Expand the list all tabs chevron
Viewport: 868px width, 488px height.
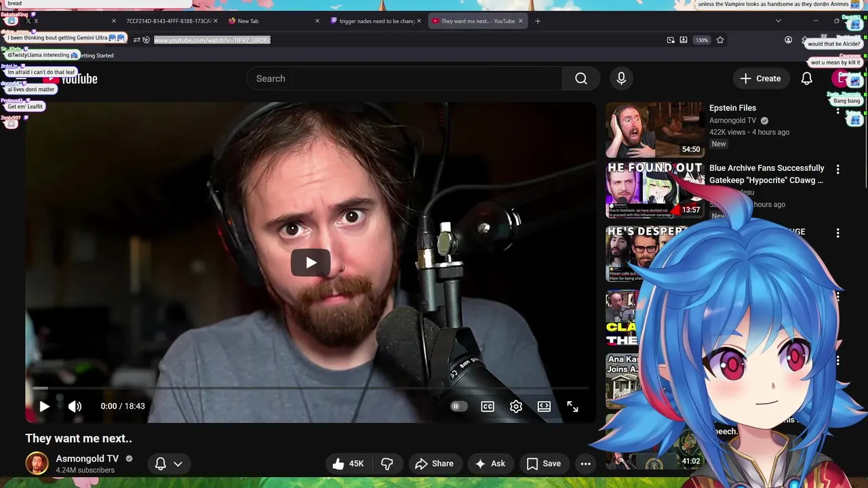pos(778,21)
